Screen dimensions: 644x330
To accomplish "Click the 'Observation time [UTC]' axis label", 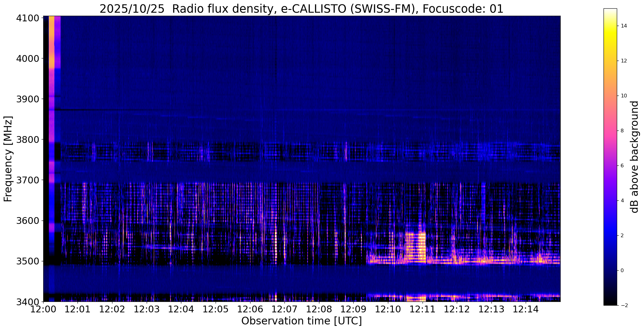I will pyautogui.click(x=301, y=321).
